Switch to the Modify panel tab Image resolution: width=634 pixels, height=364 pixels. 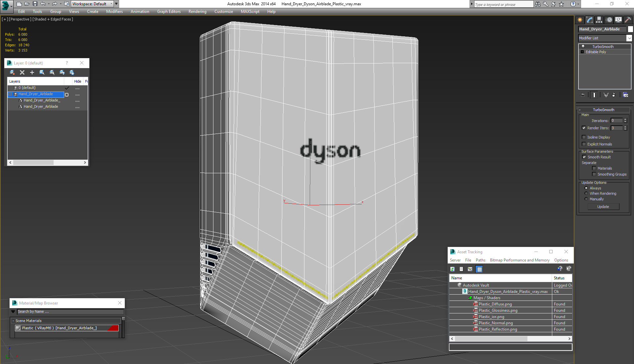(x=590, y=20)
